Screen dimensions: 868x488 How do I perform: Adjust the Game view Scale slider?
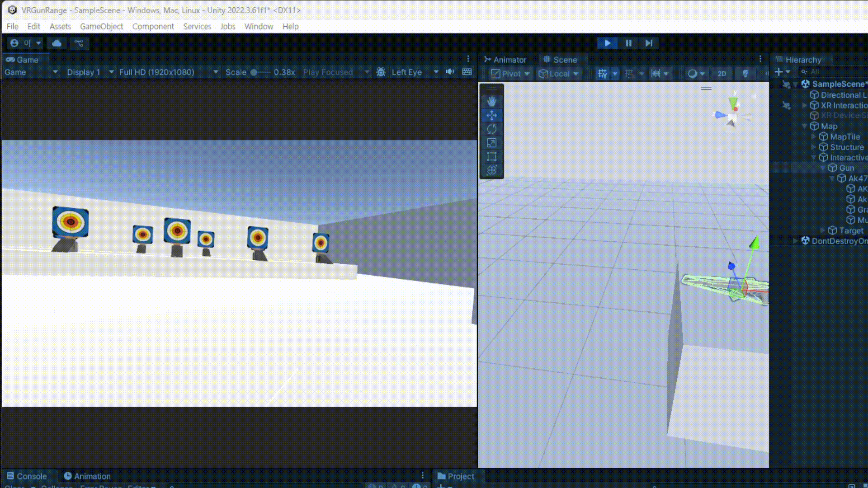pyautogui.click(x=254, y=72)
